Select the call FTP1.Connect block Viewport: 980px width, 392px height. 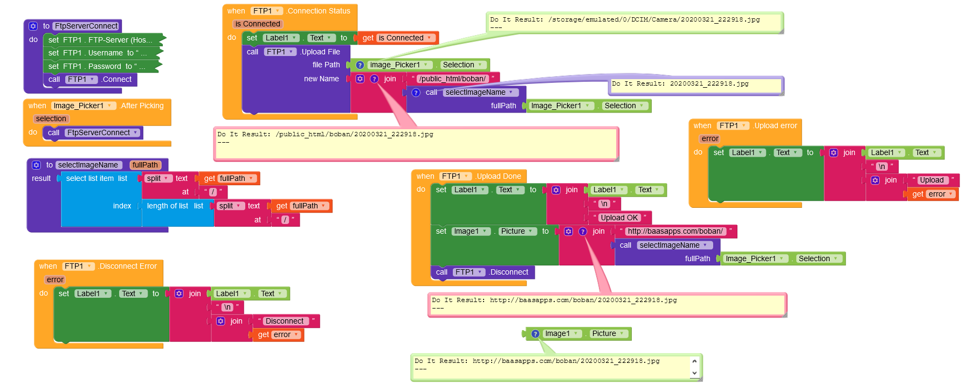pyautogui.click(x=90, y=80)
